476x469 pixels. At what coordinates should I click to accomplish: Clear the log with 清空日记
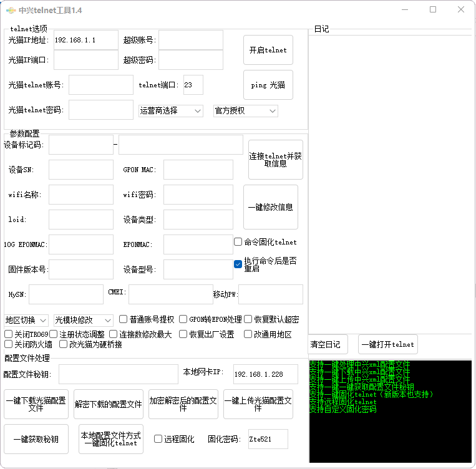[x=328, y=344]
